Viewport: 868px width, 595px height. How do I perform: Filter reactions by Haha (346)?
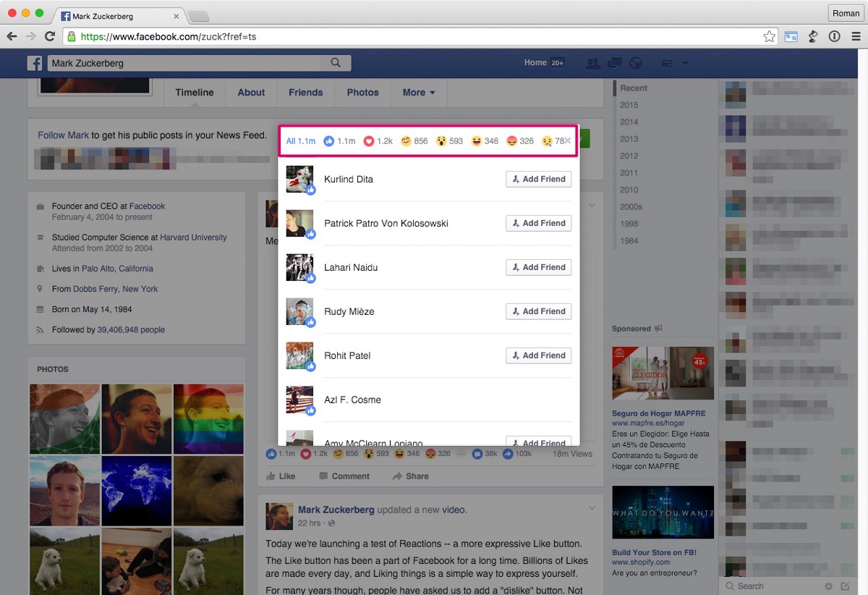485,141
